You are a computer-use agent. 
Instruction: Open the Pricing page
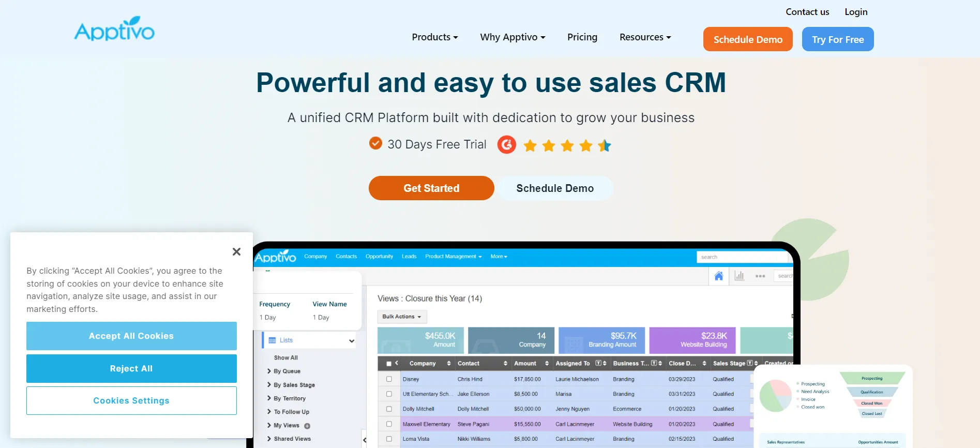(582, 37)
